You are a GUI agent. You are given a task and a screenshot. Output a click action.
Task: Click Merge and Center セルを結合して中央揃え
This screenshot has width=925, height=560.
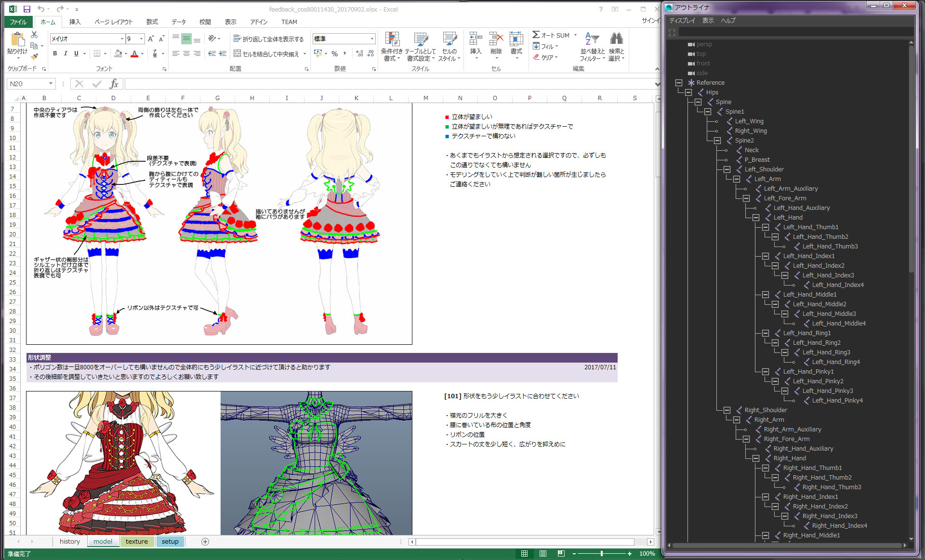(266, 54)
